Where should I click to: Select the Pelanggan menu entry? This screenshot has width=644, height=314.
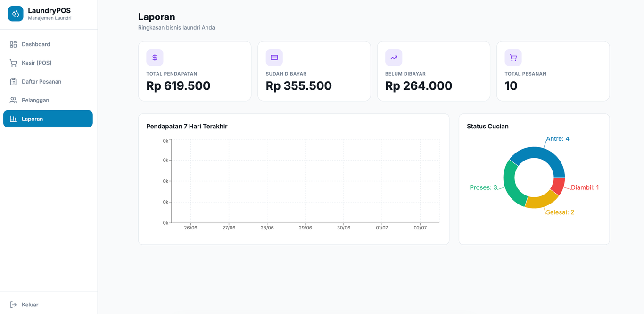pyautogui.click(x=48, y=100)
